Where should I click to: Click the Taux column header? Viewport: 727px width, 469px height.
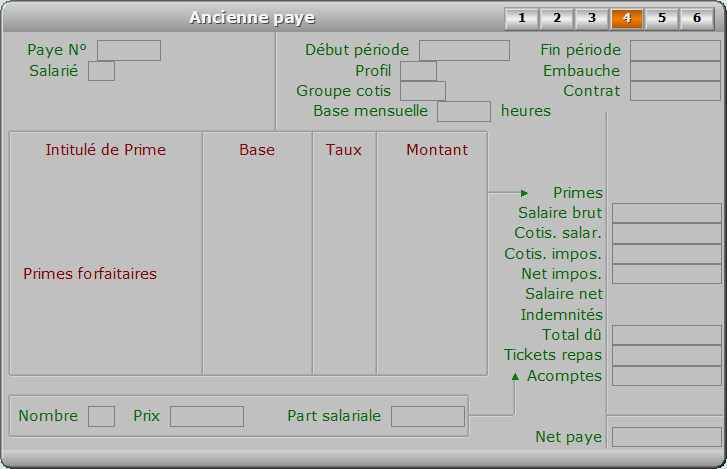click(x=344, y=150)
